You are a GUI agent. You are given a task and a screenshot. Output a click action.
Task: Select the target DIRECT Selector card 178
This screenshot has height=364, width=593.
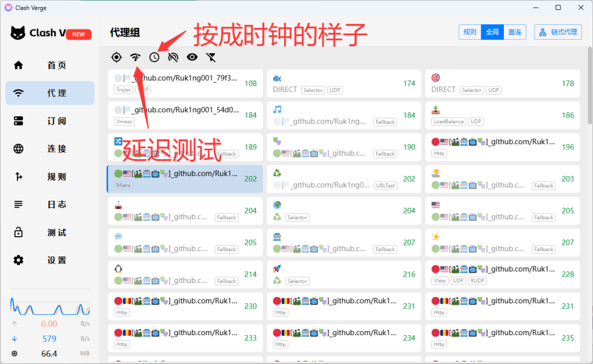coord(502,83)
